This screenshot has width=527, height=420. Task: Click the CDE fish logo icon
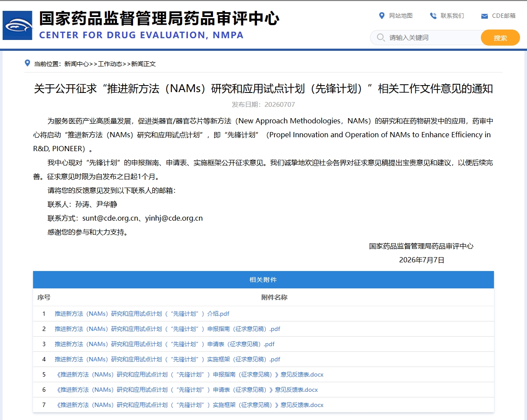coord(17,26)
